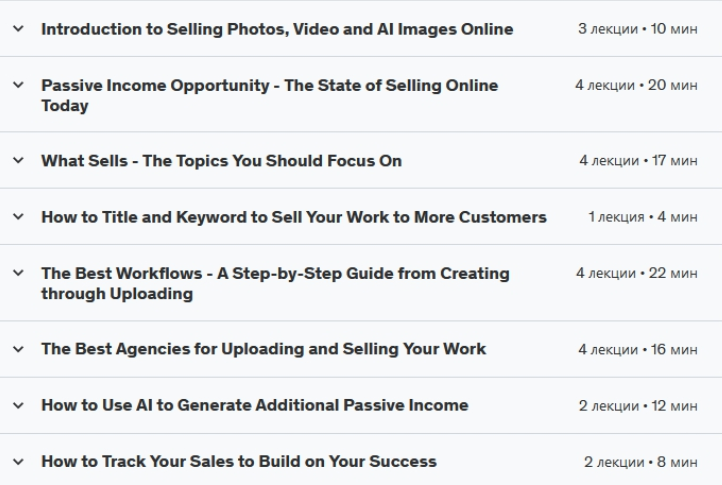Select What Sells - The Topics title
The width and height of the screenshot is (722, 485).
point(221,160)
